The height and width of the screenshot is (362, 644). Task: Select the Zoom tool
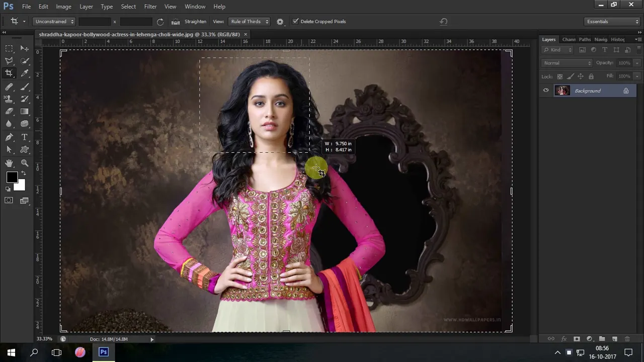pyautogui.click(x=25, y=163)
